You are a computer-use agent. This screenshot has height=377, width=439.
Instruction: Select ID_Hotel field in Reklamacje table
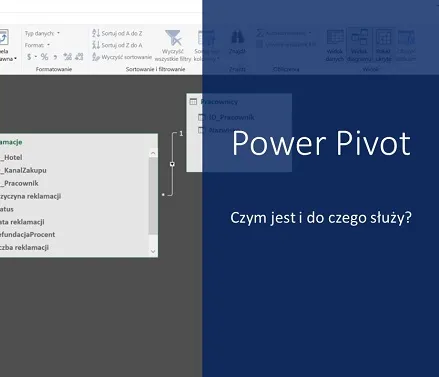[x=11, y=157]
